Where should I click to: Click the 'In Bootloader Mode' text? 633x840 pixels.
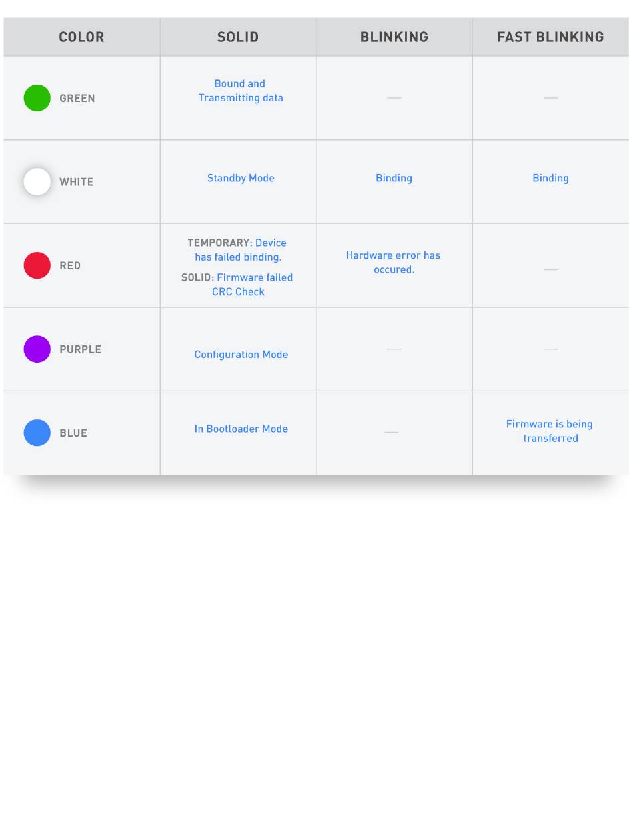tap(241, 429)
